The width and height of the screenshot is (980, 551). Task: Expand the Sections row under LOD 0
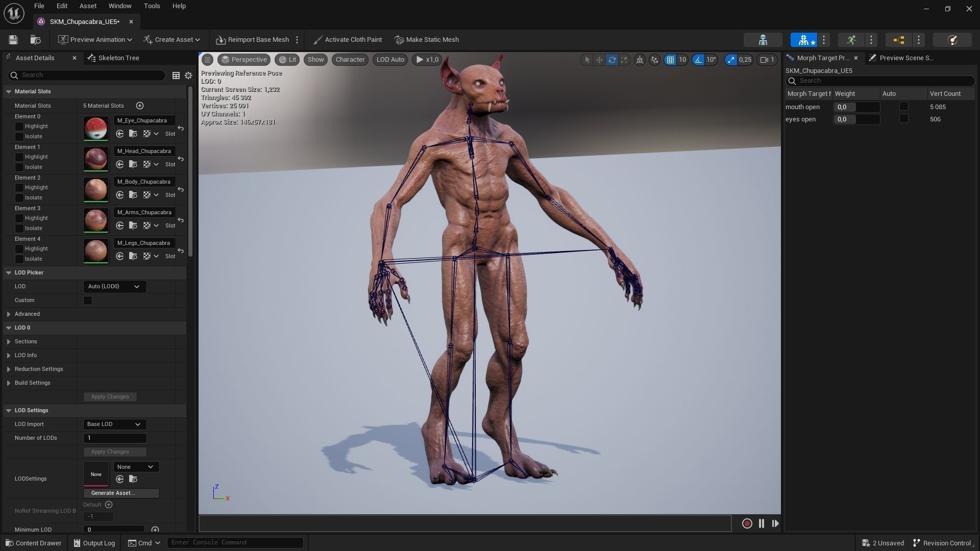point(9,342)
